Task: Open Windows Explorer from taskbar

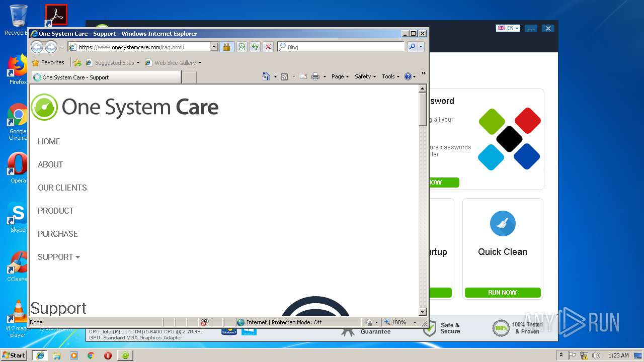Action: point(57,355)
